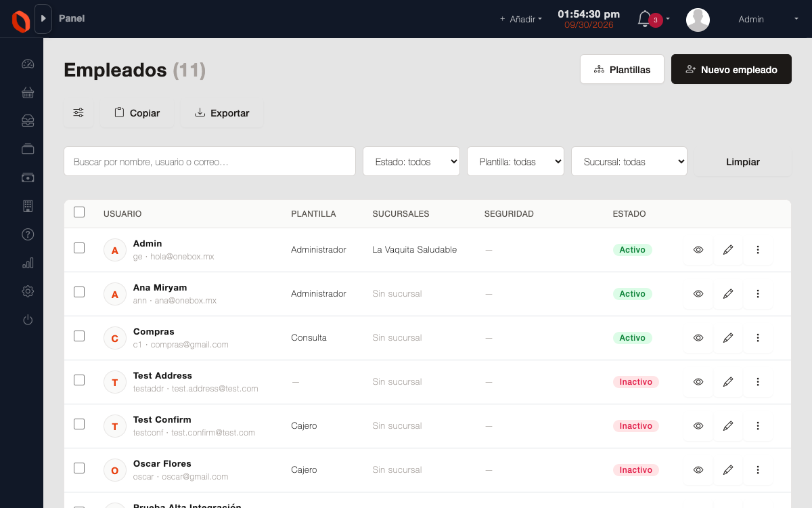Image resolution: width=812 pixels, height=508 pixels.
Task: Open the filter sliders settings button
Action: tap(78, 113)
